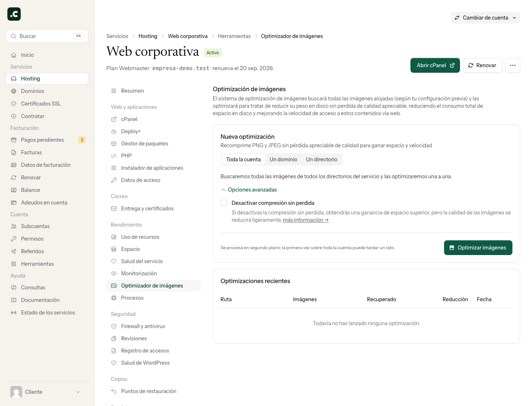The height and width of the screenshot is (406, 532).
Task: Open Referidos section
Action: tap(47, 251)
